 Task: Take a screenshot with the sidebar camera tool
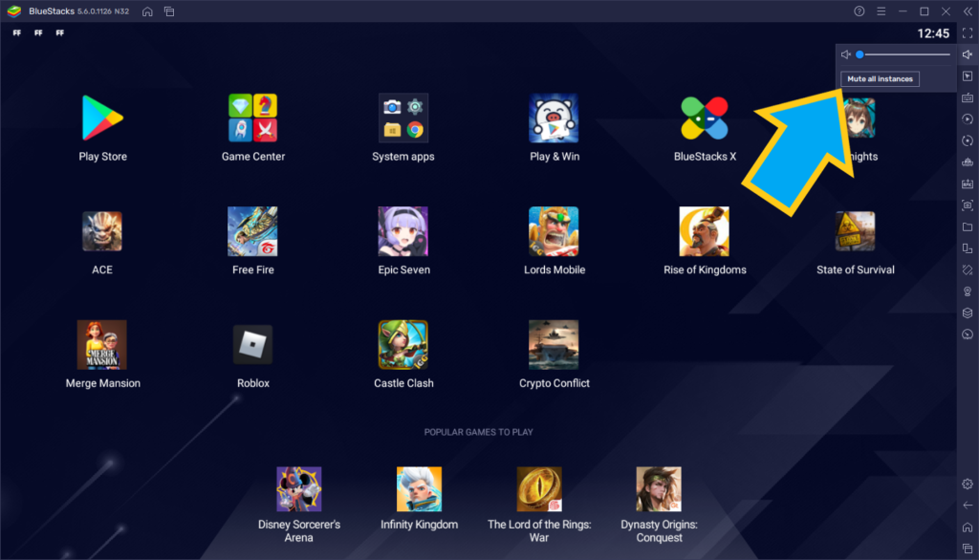[968, 205]
